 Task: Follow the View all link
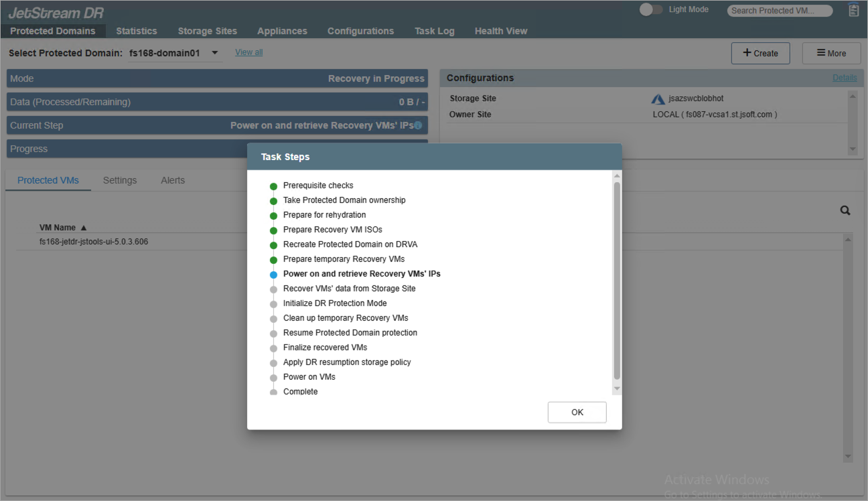(x=248, y=52)
